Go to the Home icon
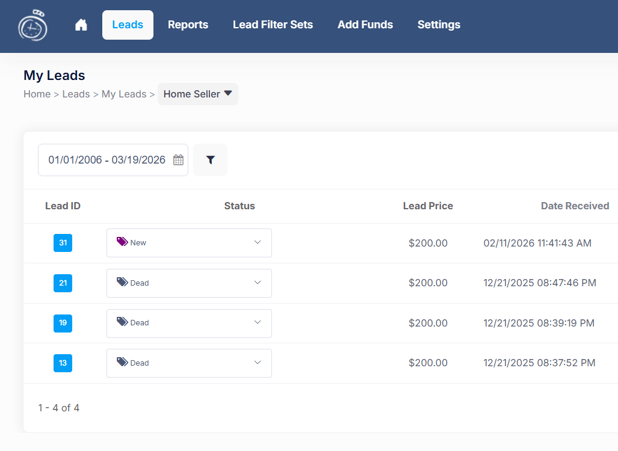Screen dimensions: 618x451 81,25
